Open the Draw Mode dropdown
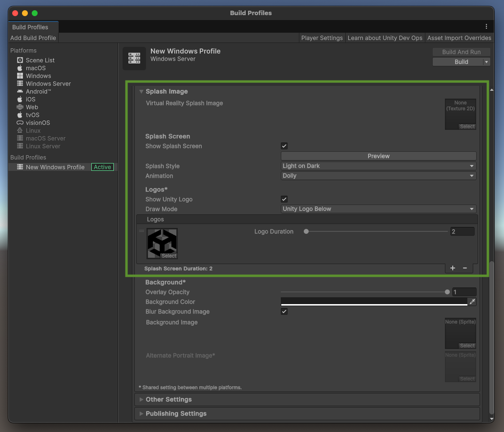This screenshot has width=504, height=432. coord(378,208)
